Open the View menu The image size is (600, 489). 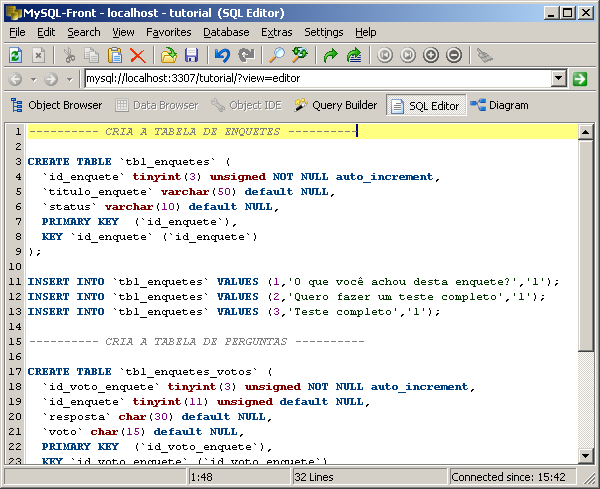[123, 32]
